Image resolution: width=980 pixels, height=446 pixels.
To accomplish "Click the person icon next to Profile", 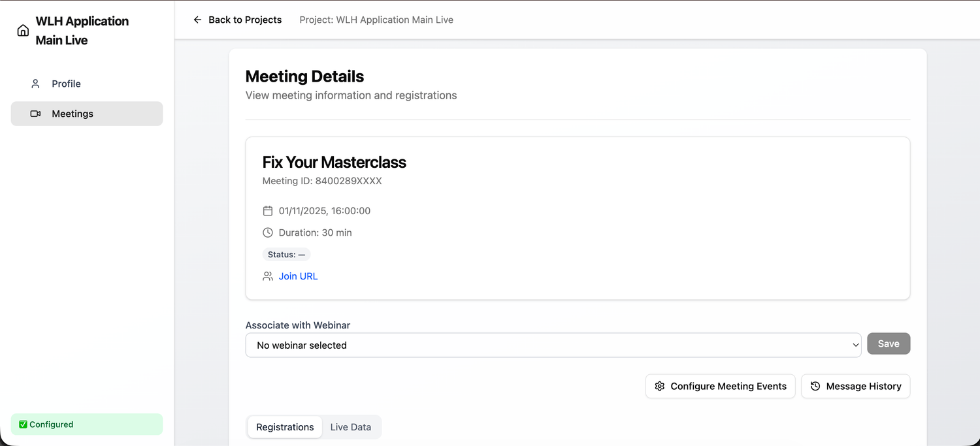I will pos(35,84).
